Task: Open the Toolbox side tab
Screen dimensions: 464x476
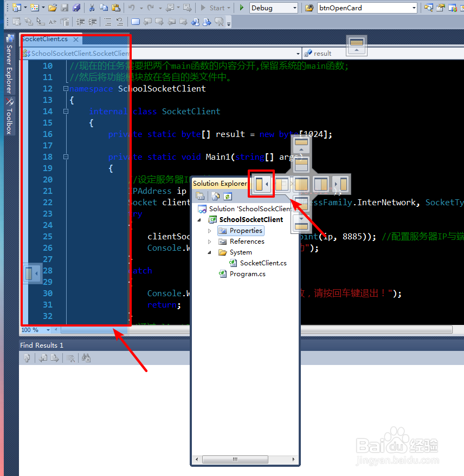Action: 10,116
